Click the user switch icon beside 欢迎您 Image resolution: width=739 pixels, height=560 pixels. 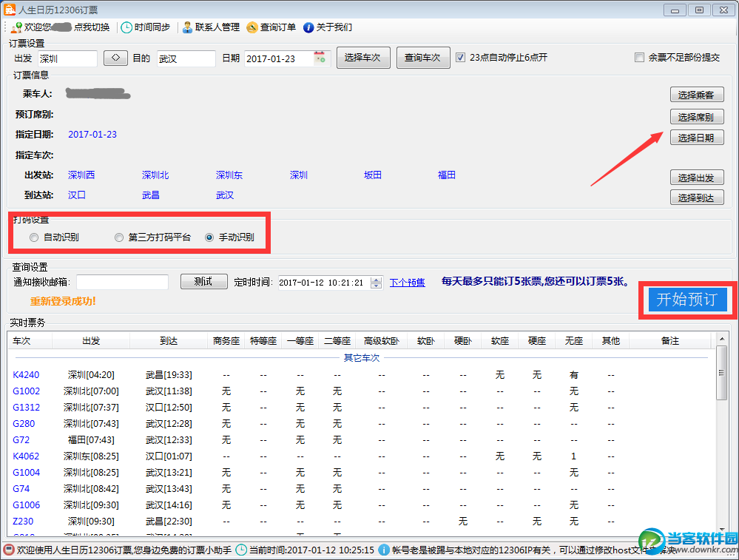point(16,27)
